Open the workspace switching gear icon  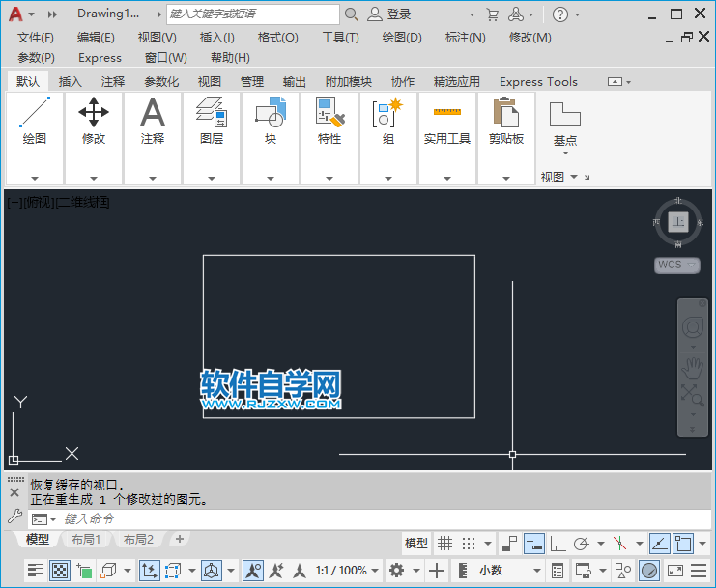coord(396,571)
